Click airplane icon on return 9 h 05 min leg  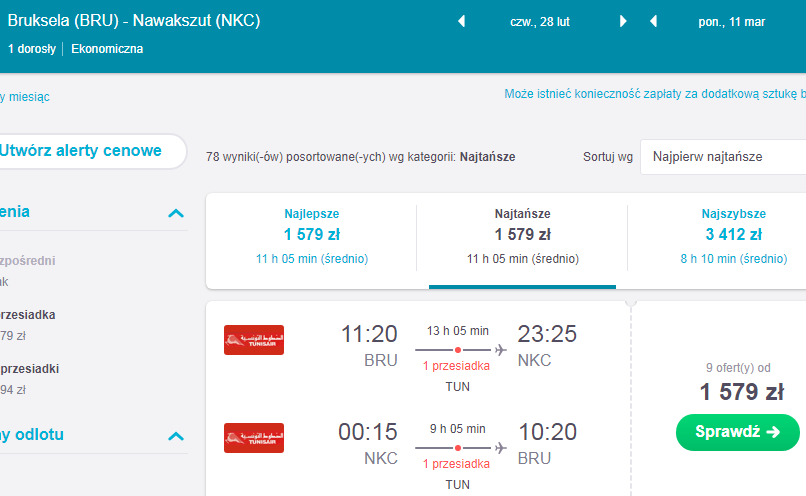(x=501, y=448)
